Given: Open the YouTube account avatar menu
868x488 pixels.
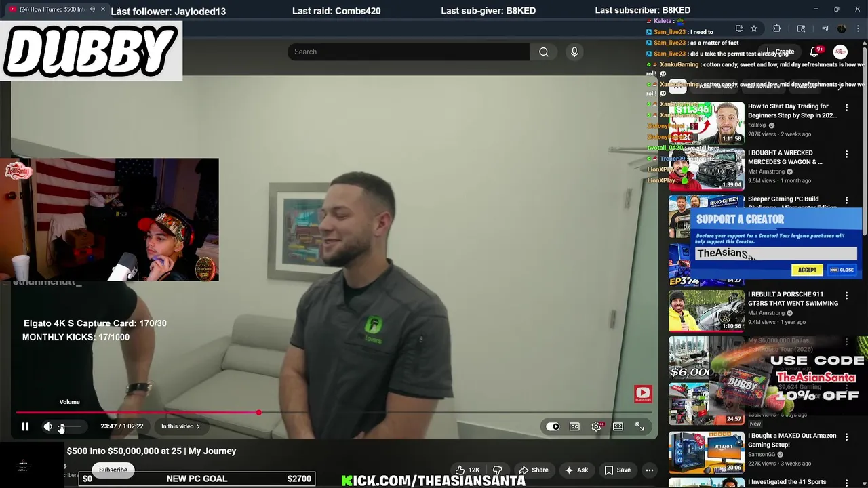Looking at the screenshot, I should (x=840, y=52).
